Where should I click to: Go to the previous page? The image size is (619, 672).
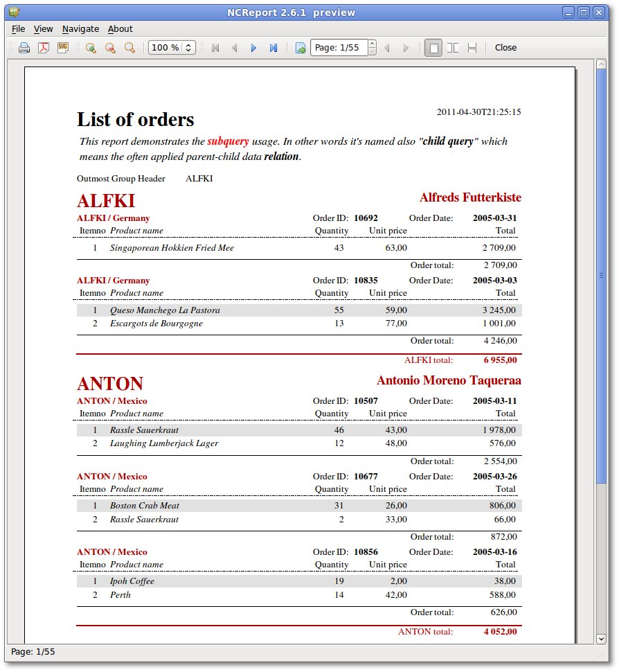pyautogui.click(x=234, y=48)
